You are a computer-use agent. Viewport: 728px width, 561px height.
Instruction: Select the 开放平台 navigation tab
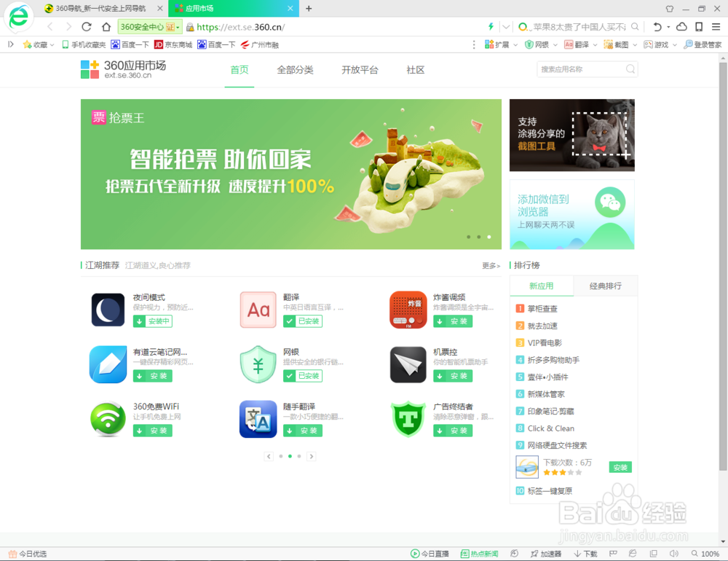click(360, 70)
